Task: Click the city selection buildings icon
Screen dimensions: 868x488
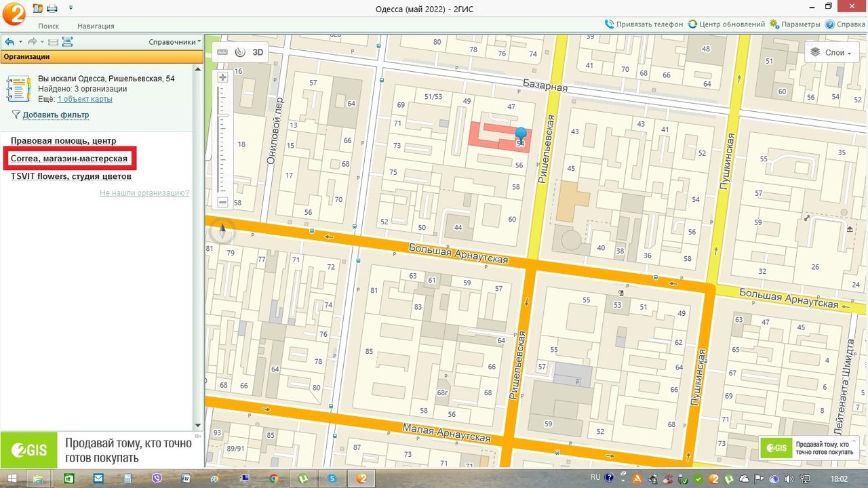Action: pyautogui.click(x=38, y=8)
